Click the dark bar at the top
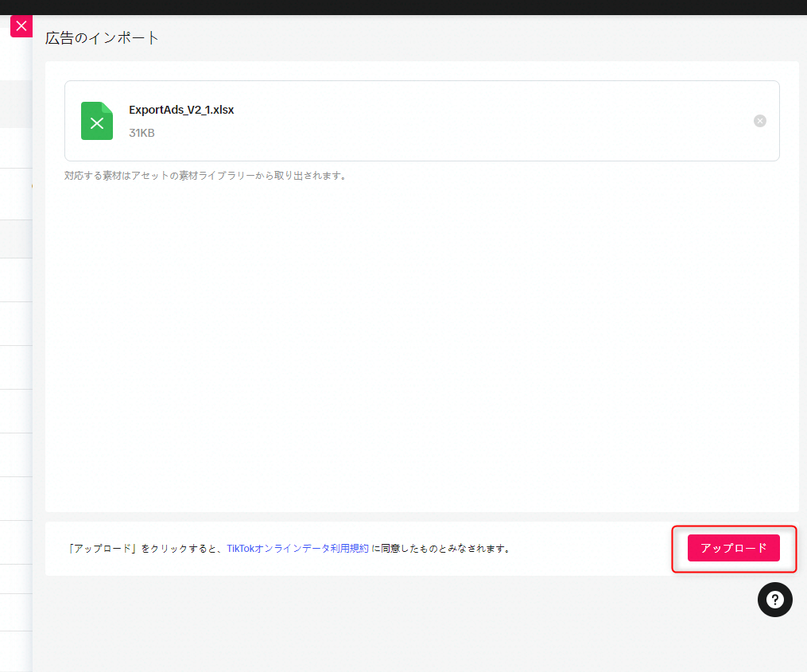Image resolution: width=807 pixels, height=672 pixels. (398, 7)
